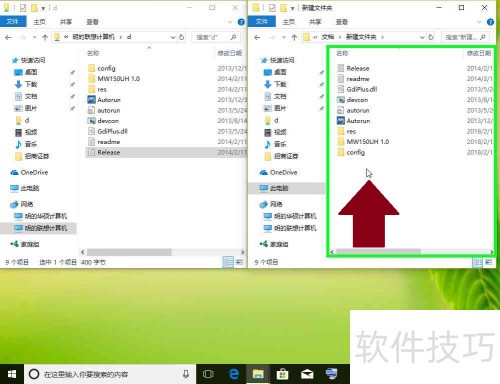Viewport: 500px width, 384px height.
Task: Open 图片 in right window navigation
Action: [x=275, y=108]
